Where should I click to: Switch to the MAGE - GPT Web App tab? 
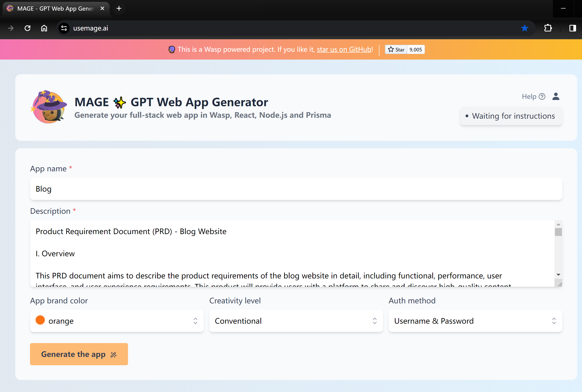click(x=55, y=9)
